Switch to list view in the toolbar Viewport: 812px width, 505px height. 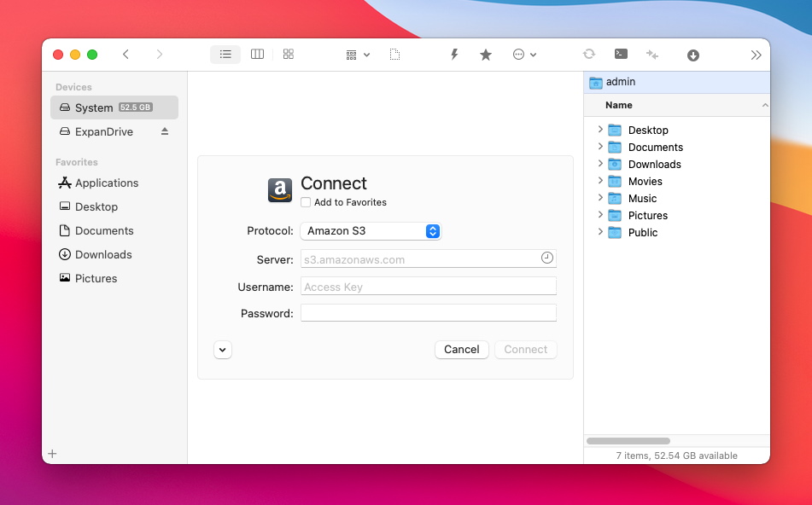225,55
